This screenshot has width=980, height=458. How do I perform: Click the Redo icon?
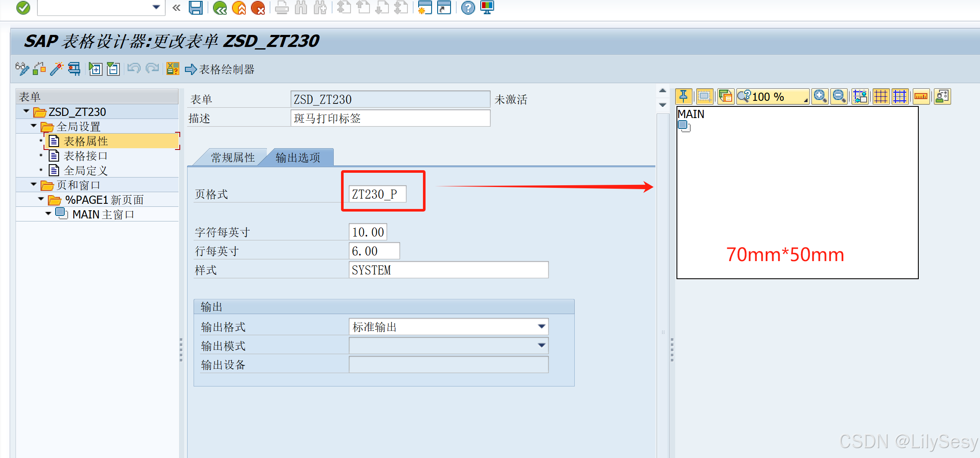click(x=152, y=69)
